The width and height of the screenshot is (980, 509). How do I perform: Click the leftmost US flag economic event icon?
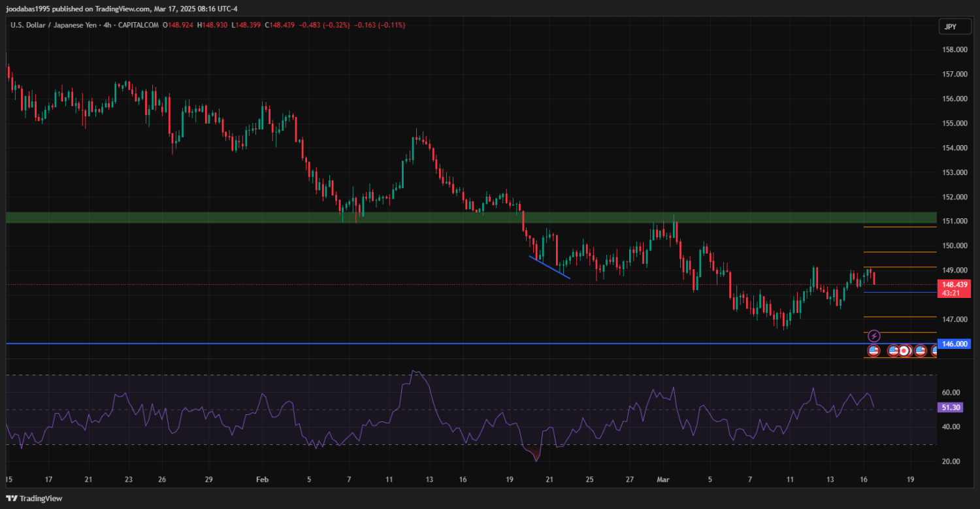point(874,351)
